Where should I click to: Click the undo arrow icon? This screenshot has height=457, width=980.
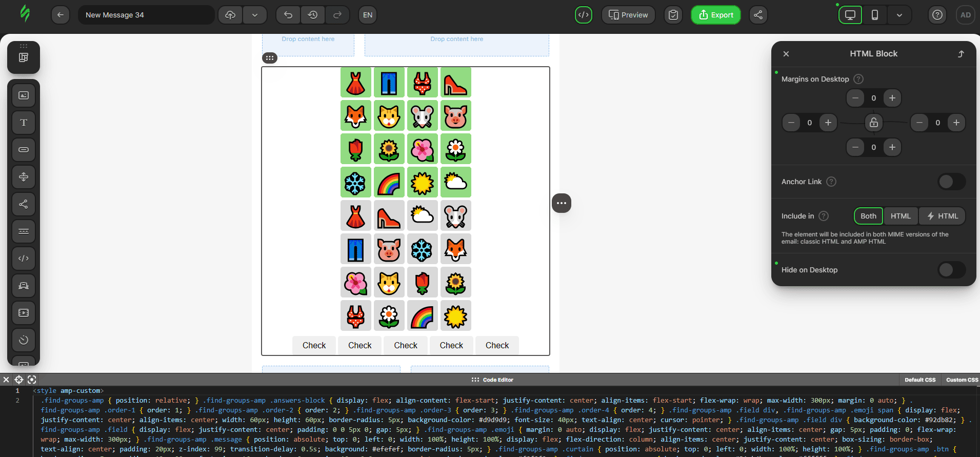[288, 15]
